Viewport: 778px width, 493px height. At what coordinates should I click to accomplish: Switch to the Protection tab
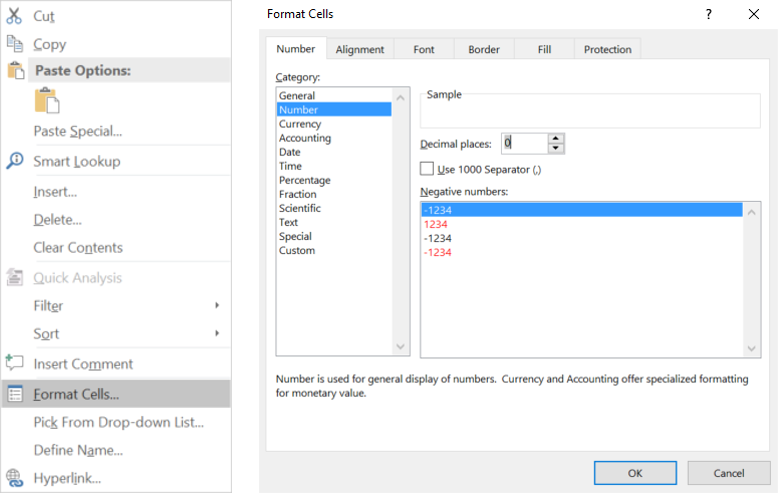[x=607, y=49]
